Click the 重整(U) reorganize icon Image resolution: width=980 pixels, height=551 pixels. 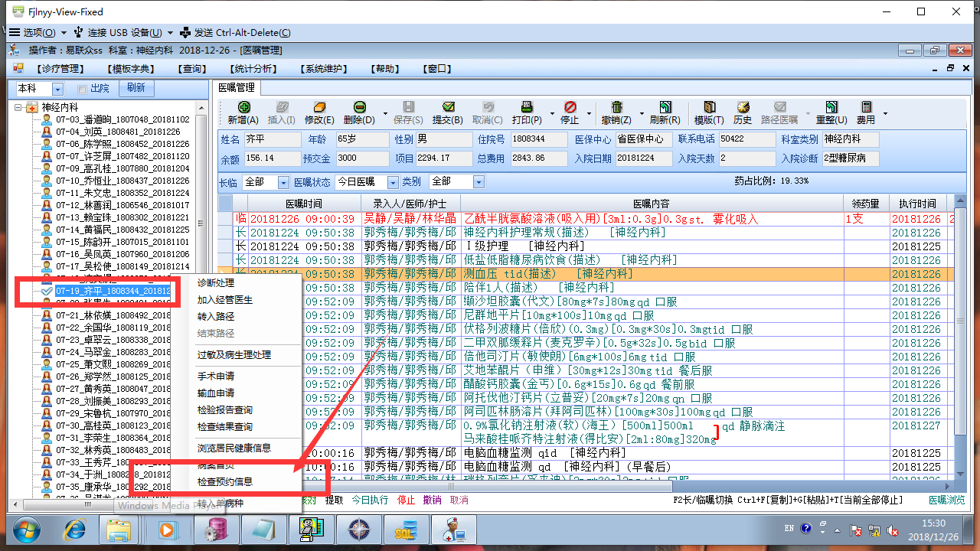(x=831, y=108)
